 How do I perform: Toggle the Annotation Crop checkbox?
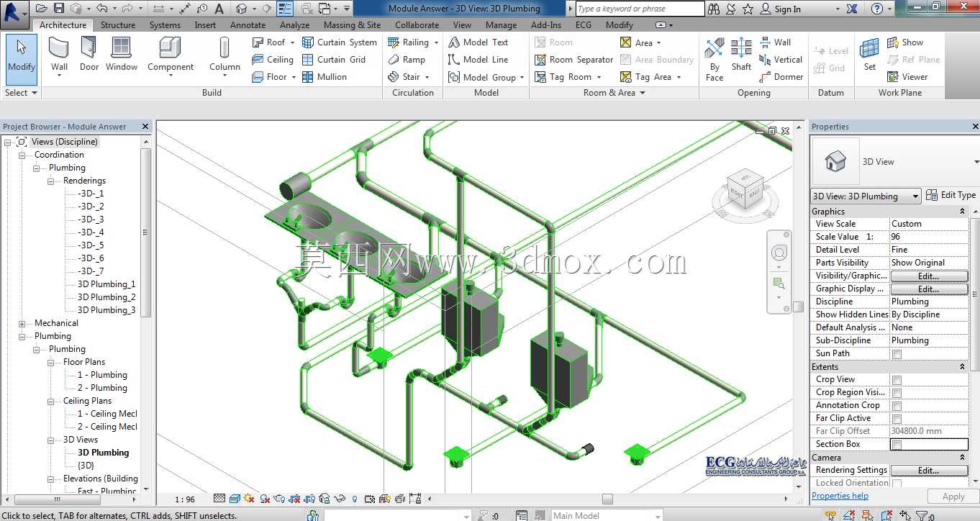pos(897,406)
